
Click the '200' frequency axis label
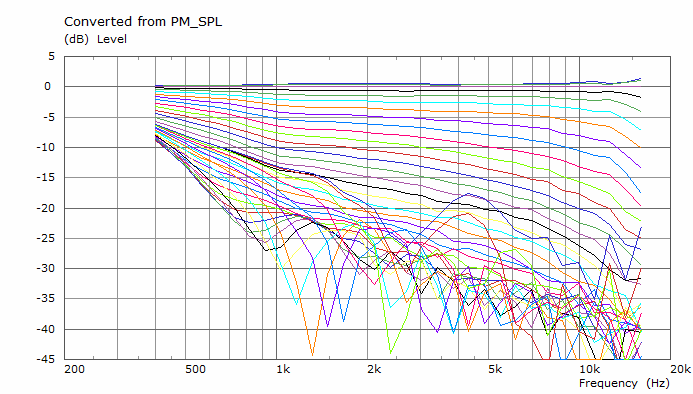[74, 369]
